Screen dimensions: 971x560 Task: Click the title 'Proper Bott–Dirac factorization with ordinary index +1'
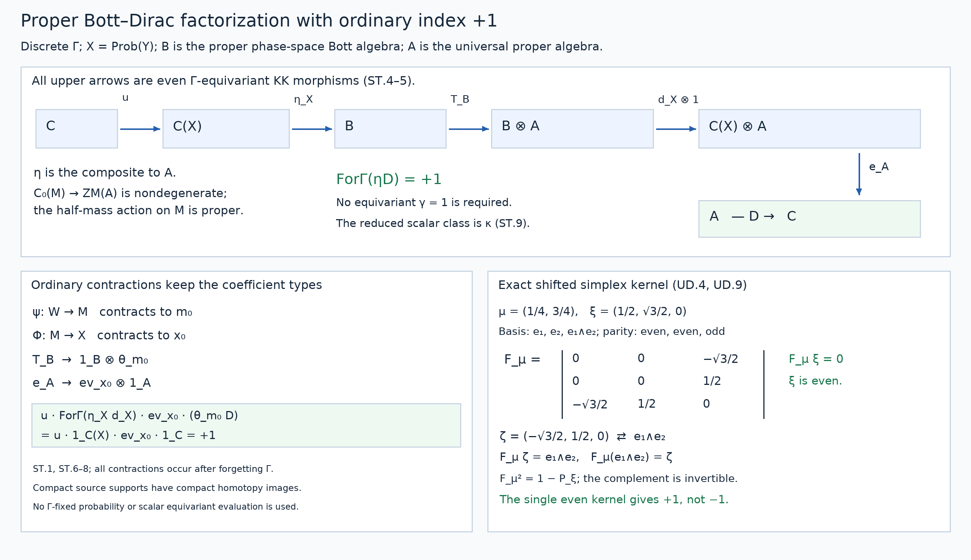point(258,21)
